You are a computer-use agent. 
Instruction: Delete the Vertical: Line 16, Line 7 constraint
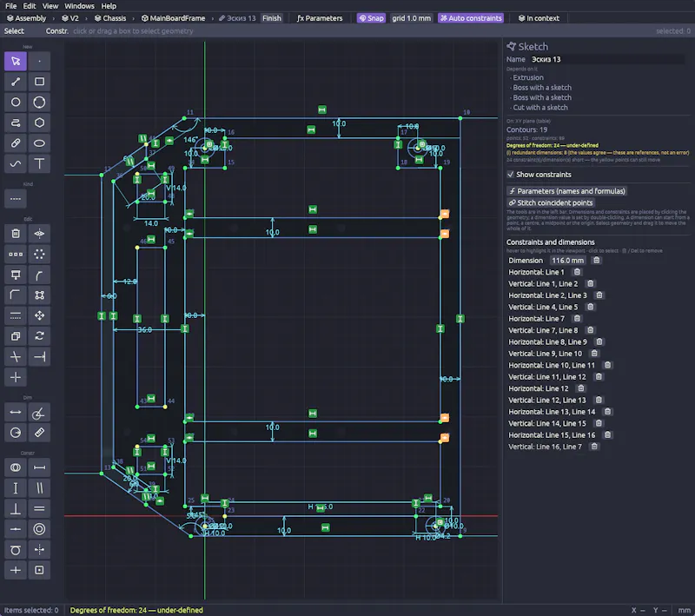click(594, 447)
